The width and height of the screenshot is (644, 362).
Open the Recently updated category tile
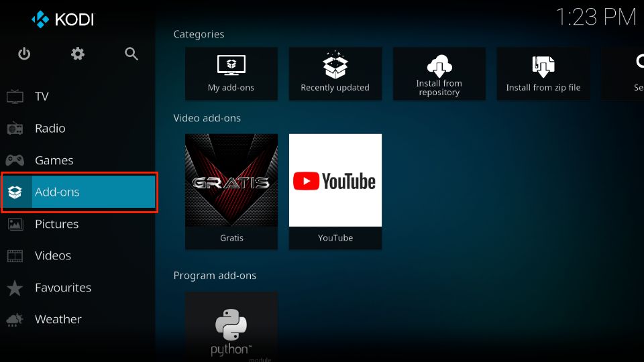coord(335,74)
